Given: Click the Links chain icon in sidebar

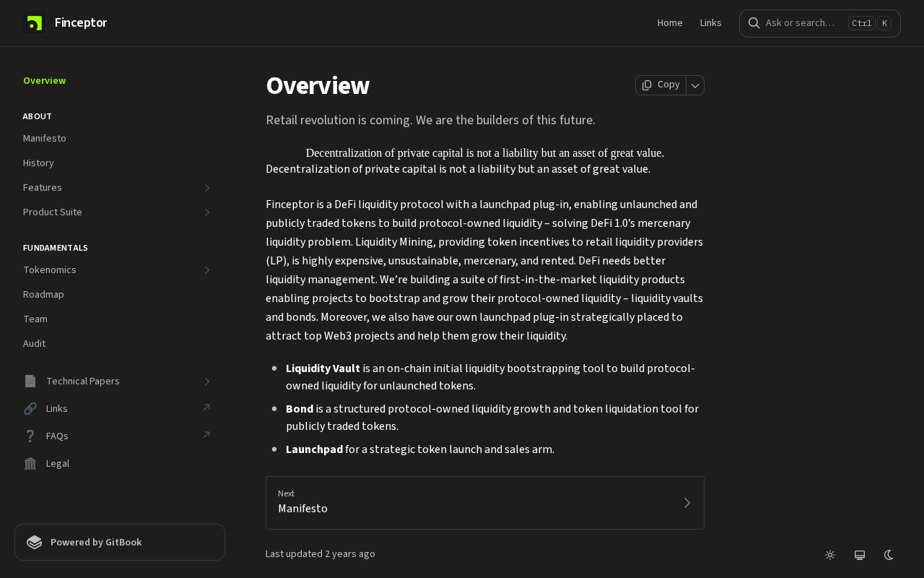Looking at the screenshot, I should [30, 408].
